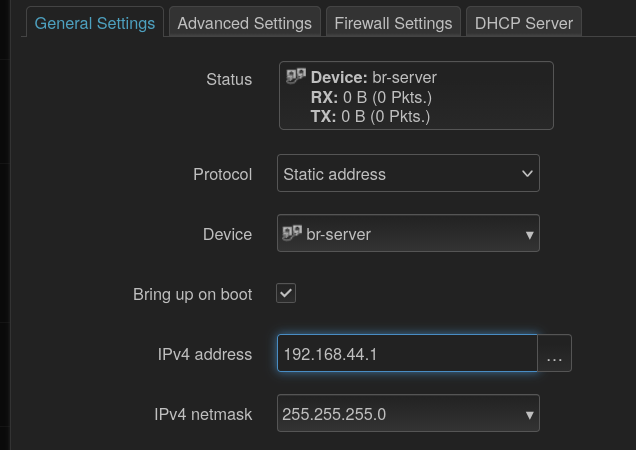Click the ellipsis button beside IPv4 address

(554, 353)
